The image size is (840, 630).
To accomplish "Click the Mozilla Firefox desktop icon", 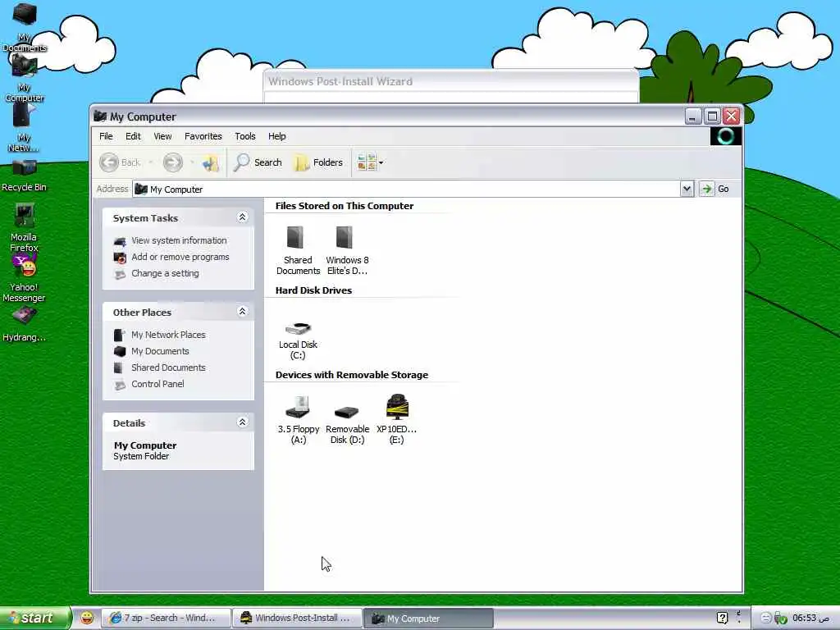I will (24, 227).
